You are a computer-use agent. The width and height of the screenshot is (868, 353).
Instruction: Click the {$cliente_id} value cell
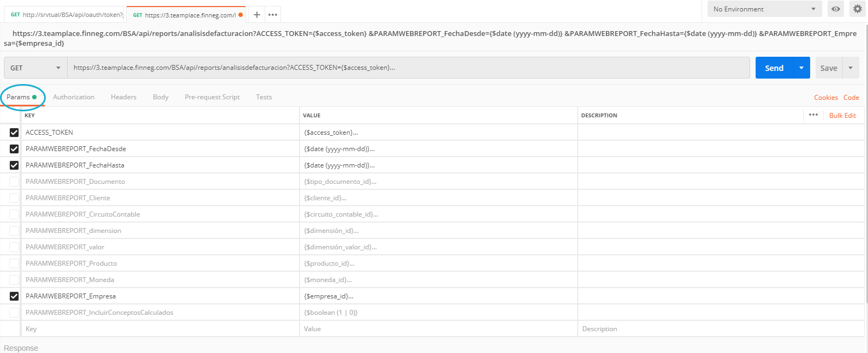point(438,198)
